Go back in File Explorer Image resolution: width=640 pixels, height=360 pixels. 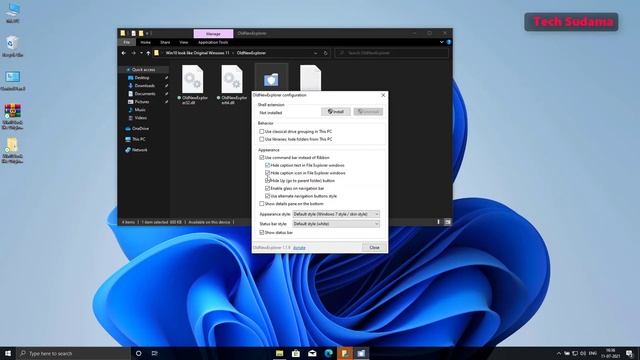click(124, 53)
